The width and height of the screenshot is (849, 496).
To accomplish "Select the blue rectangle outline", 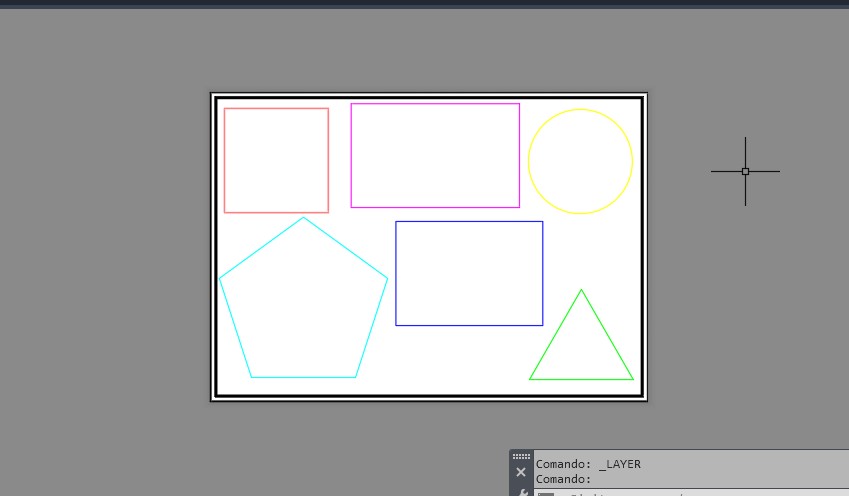I will coord(469,222).
